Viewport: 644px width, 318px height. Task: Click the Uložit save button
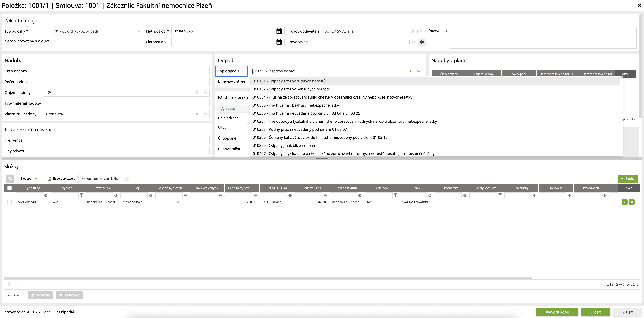coord(595,312)
